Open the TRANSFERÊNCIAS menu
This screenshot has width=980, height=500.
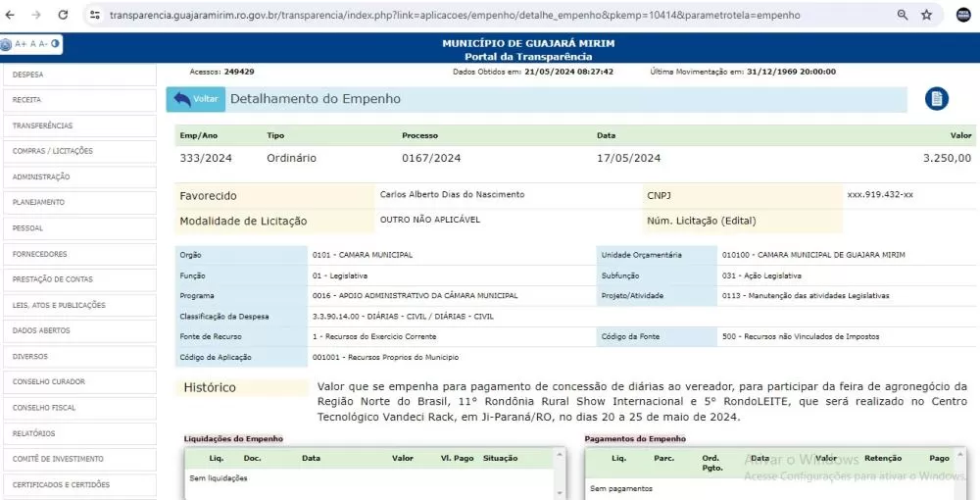[79, 125]
